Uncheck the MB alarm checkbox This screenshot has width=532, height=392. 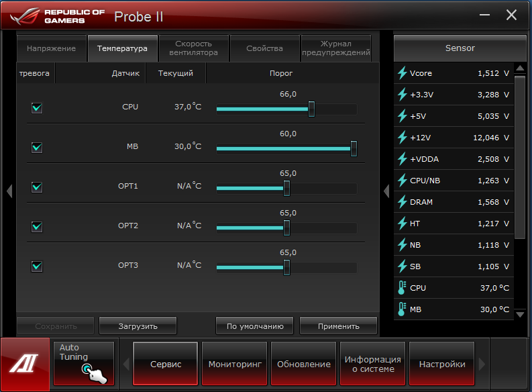37,148
